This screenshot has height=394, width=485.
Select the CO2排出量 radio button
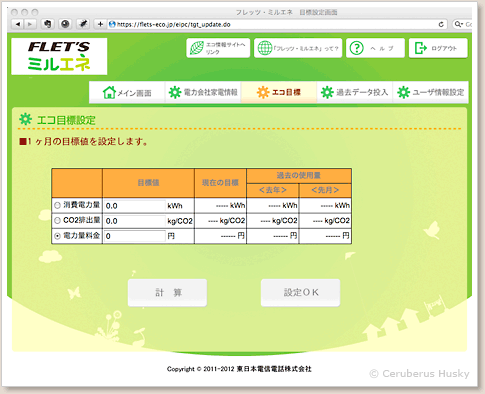tap(57, 220)
